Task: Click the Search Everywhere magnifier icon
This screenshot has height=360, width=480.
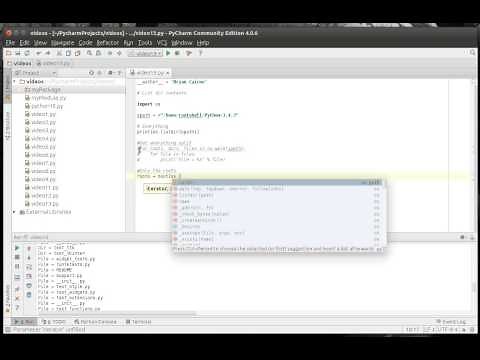Action: [x=472, y=53]
